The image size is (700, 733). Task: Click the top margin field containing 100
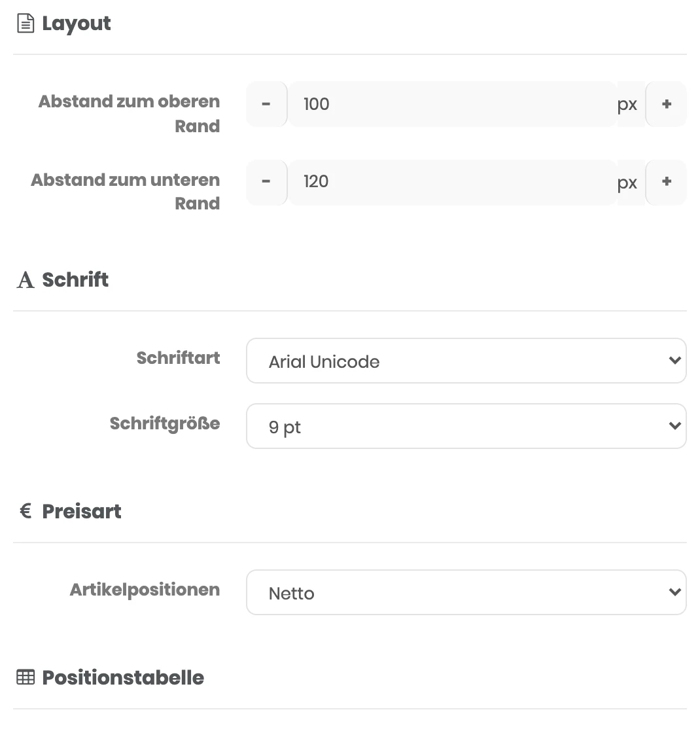pos(452,104)
